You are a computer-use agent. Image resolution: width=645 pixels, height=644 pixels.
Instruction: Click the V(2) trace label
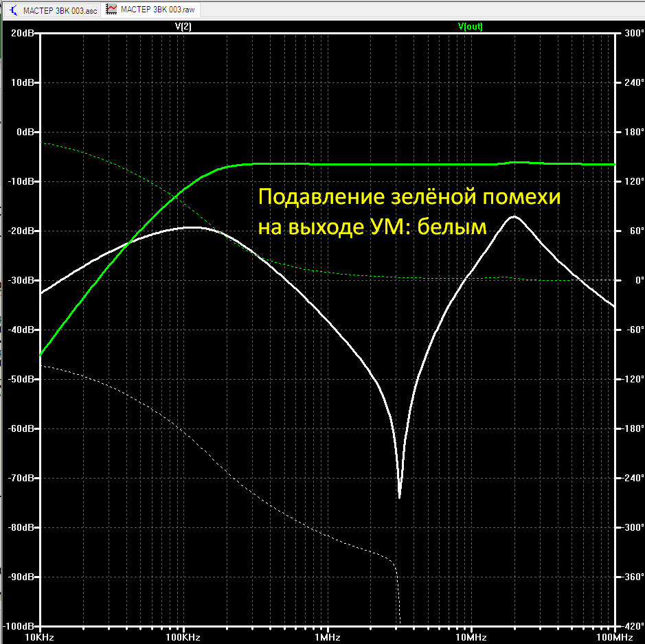pos(183,26)
